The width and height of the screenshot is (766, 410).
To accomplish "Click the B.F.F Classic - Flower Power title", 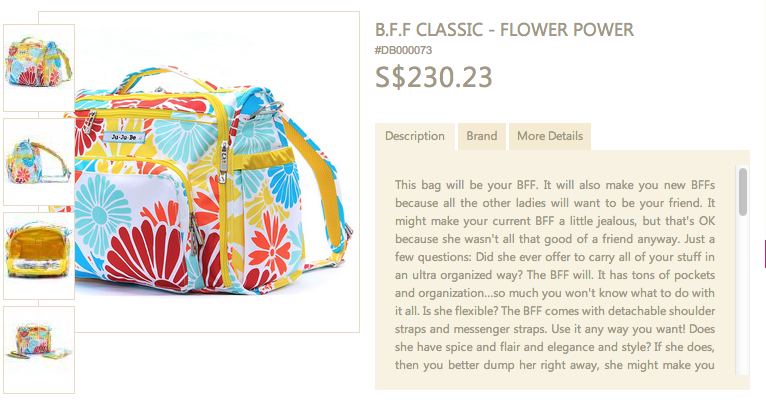I will pos(504,30).
